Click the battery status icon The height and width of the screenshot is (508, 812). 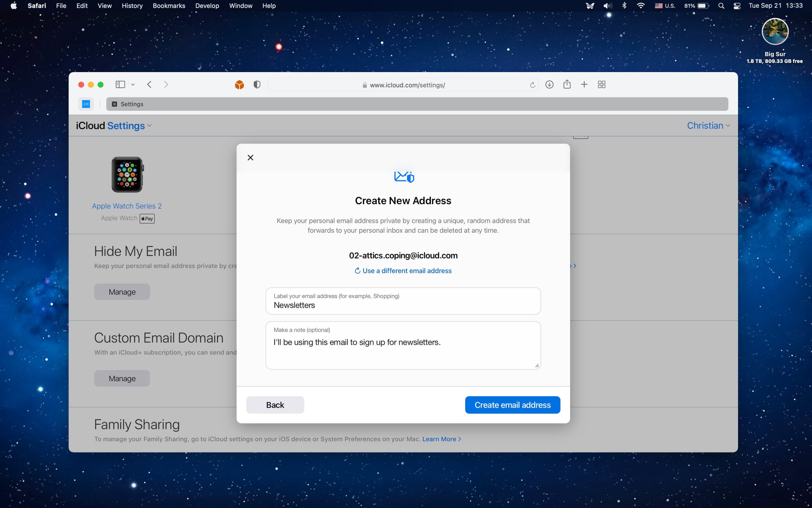point(697,6)
